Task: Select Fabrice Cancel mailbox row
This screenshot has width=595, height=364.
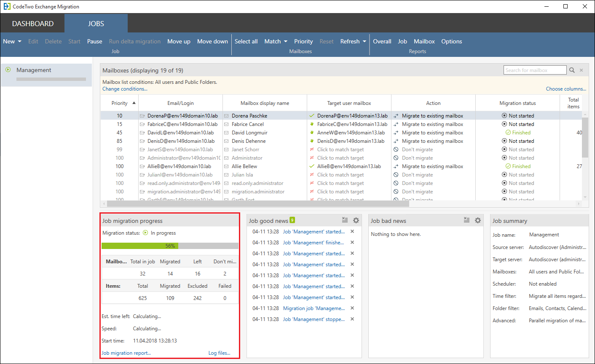Action: tap(341, 124)
